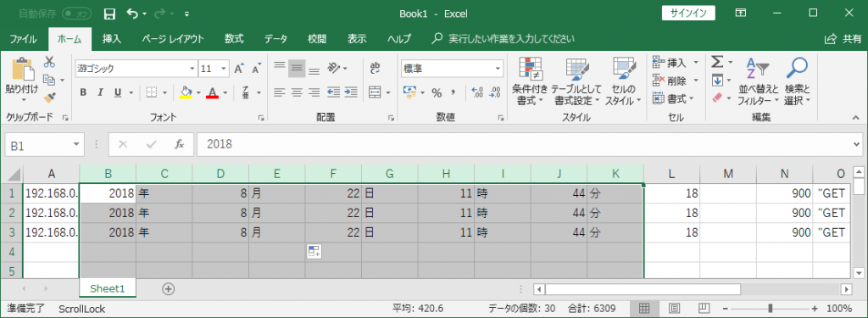The width and height of the screenshot is (868, 318).
Task: Click the Copy icon in clipboard group
Action: pyautogui.click(x=49, y=80)
